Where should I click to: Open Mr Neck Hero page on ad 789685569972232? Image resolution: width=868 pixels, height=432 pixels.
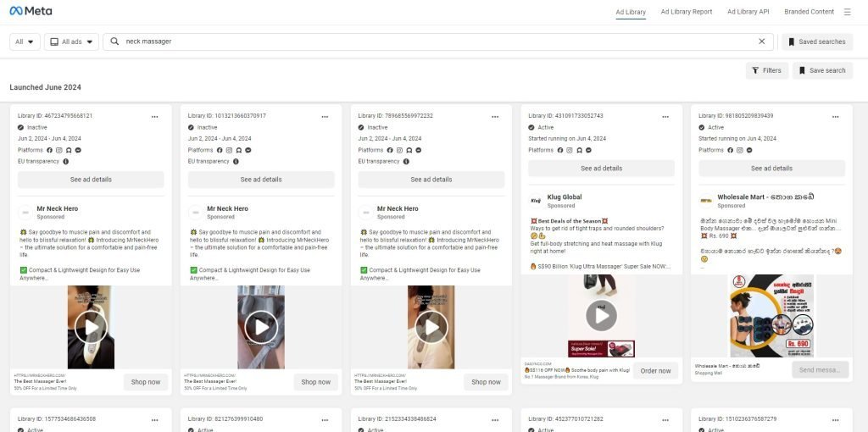(x=398, y=208)
